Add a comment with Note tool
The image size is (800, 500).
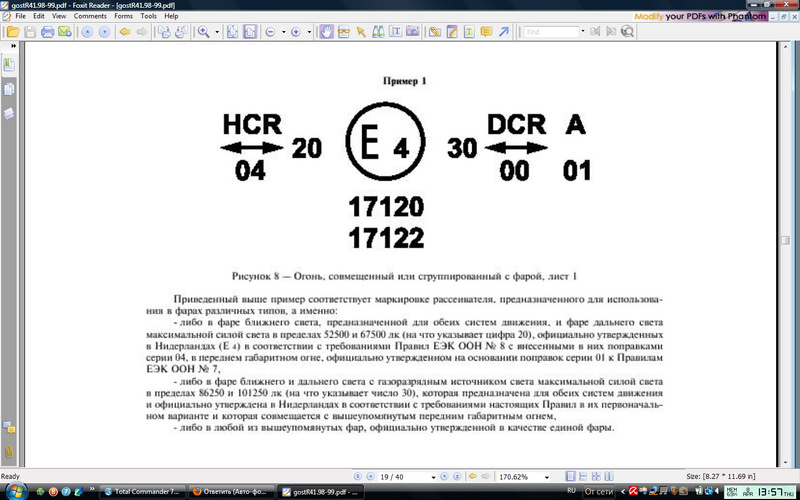click(x=486, y=32)
